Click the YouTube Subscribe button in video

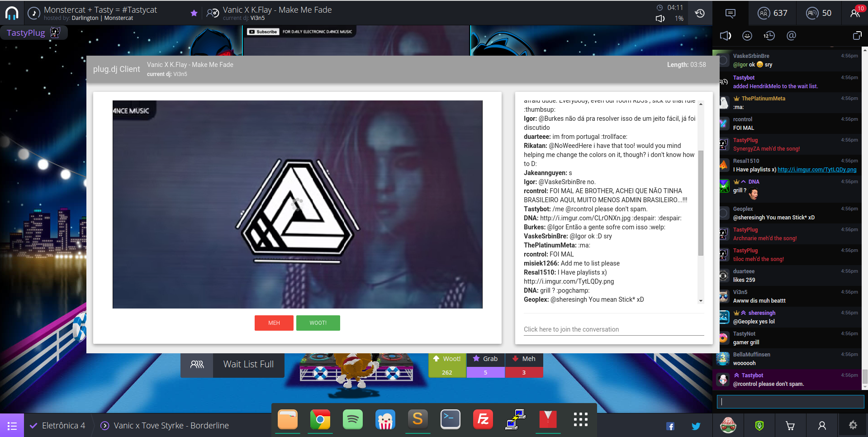click(263, 32)
